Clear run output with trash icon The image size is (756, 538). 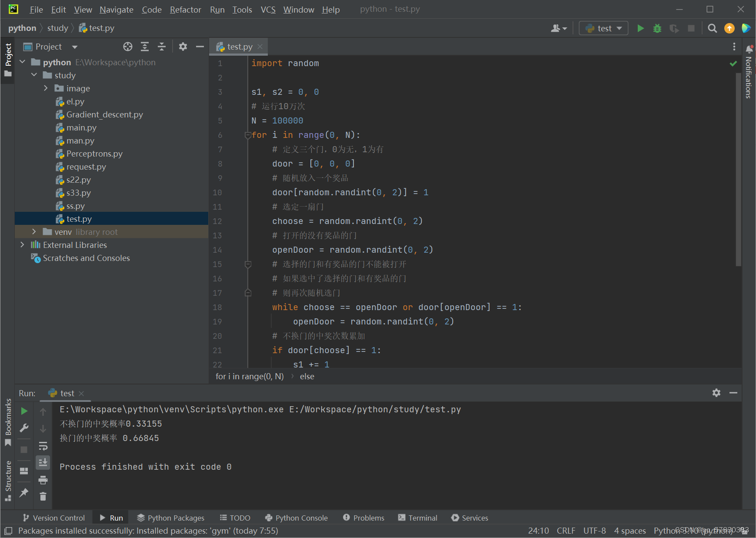click(43, 496)
